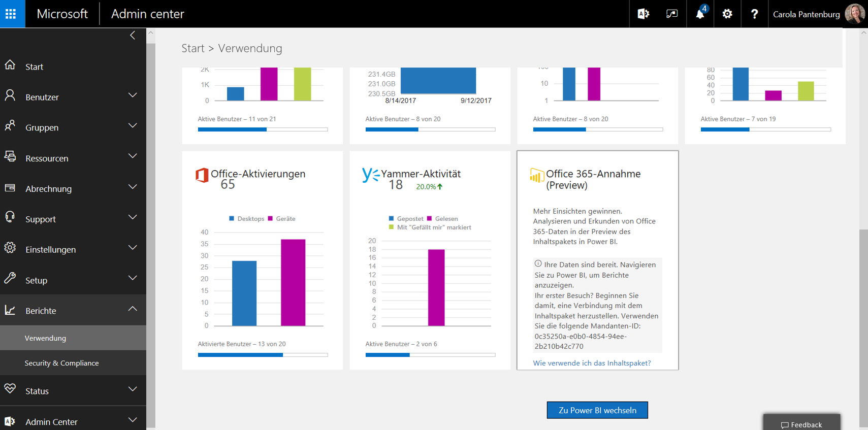Select tenant ID text 0c35250a-e0b0-4854-94ee
Screen dimensions: 868x430
pos(581,336)
